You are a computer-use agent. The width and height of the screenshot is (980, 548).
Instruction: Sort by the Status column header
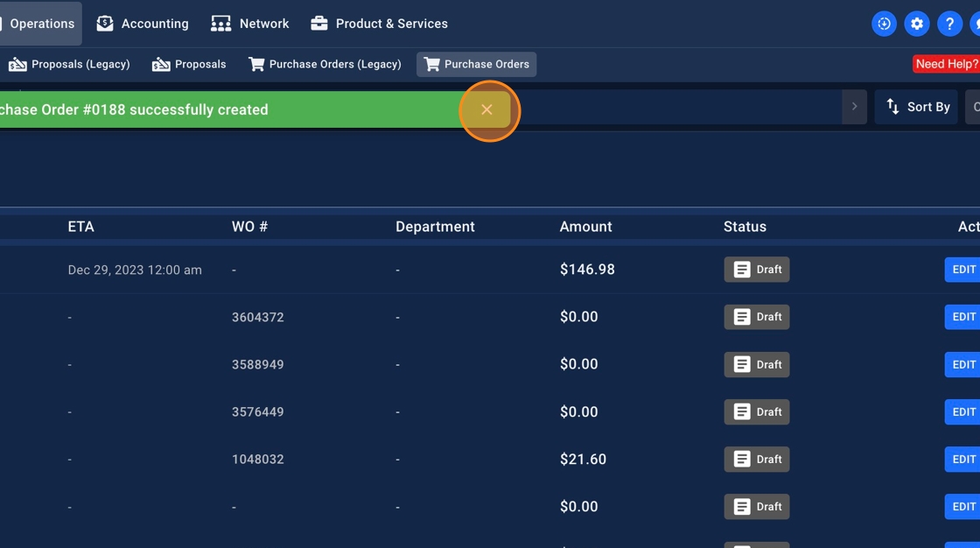pyautogui.click(x=745, y=227)
